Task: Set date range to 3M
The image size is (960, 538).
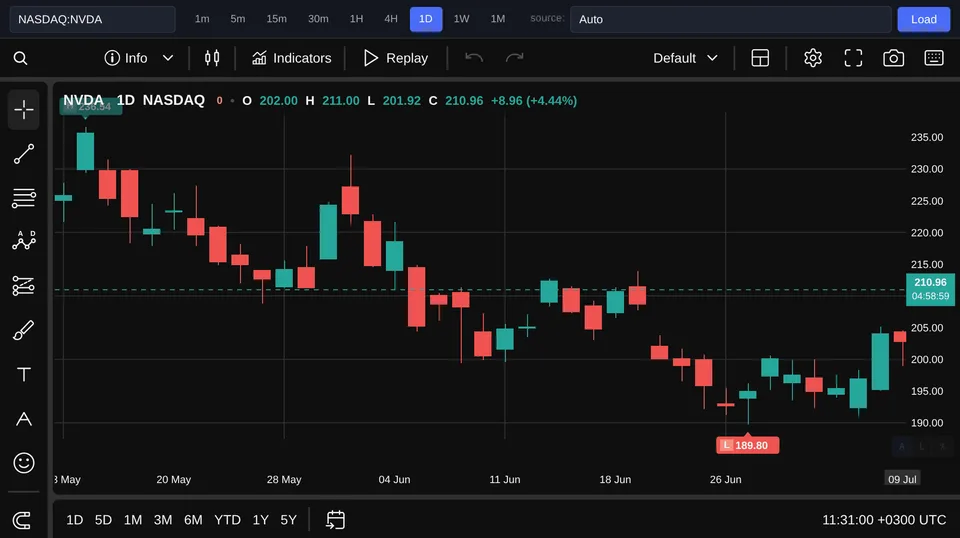Action: 163,520
